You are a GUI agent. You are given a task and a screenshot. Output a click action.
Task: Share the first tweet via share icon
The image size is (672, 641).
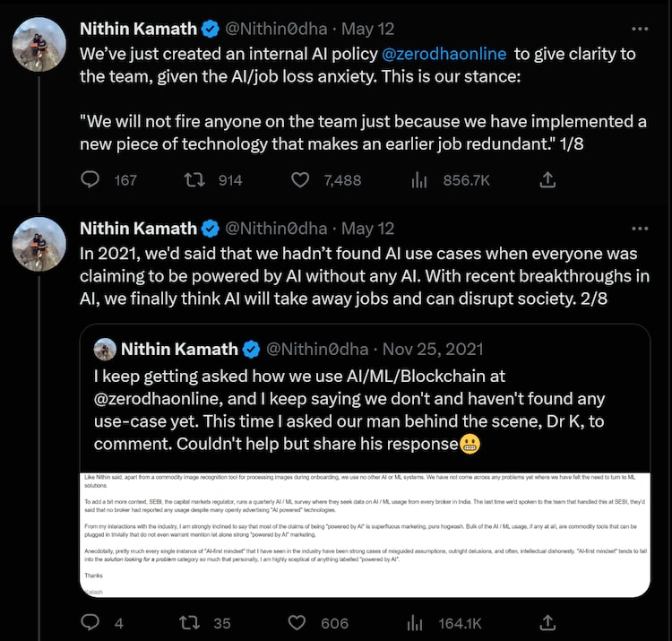tap(547, 180)
